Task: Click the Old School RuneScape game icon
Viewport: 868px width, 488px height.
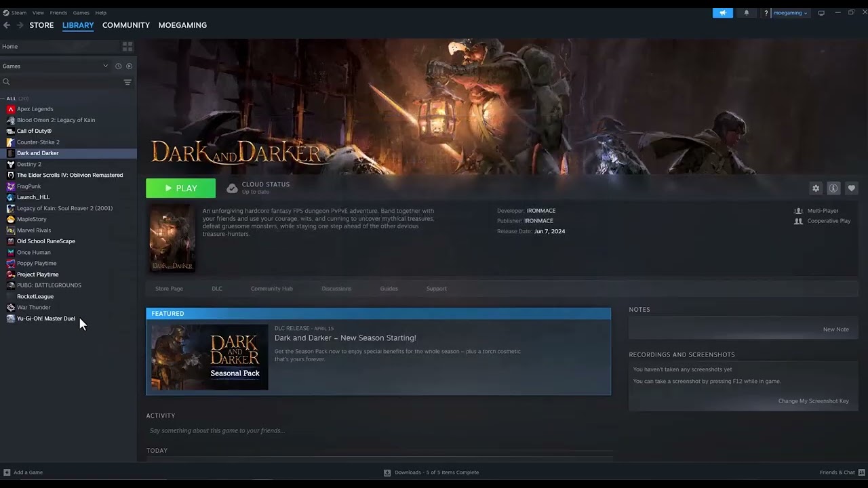Action: (x=11, y=241)
